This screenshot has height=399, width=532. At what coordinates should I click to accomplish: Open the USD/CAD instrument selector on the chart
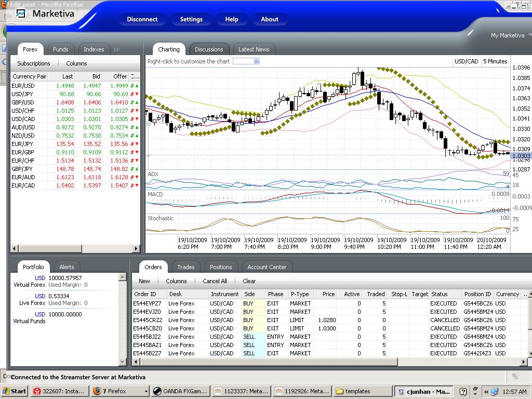tap(466, 61)
